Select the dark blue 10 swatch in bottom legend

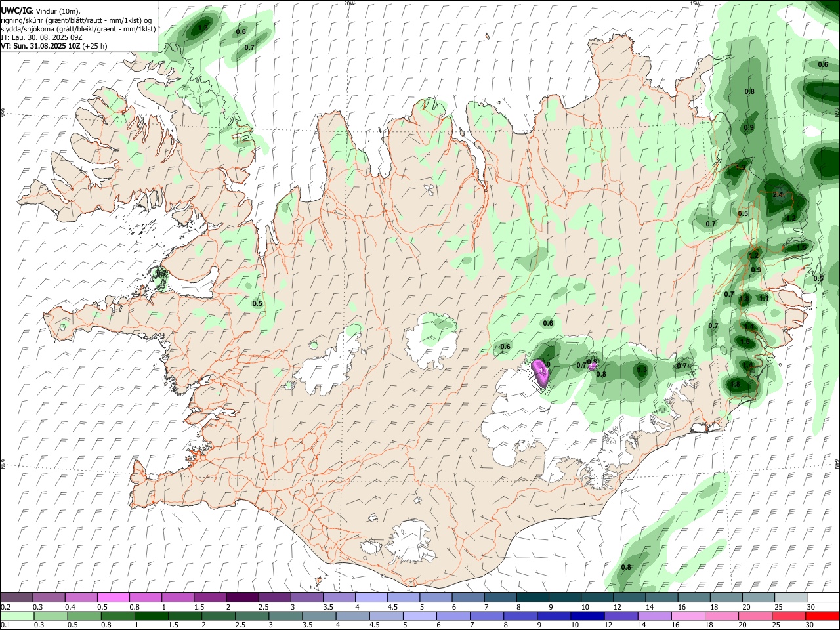[x=587, y=616]
